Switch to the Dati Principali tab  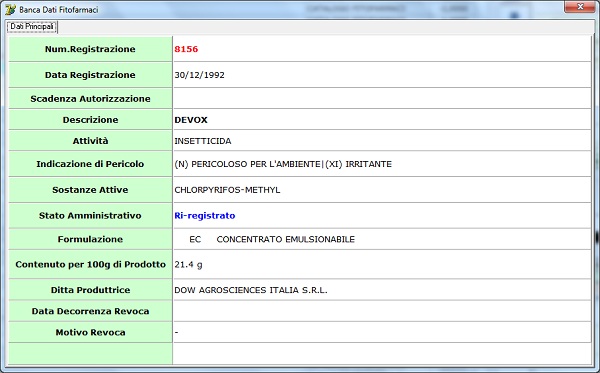(32, 26)
